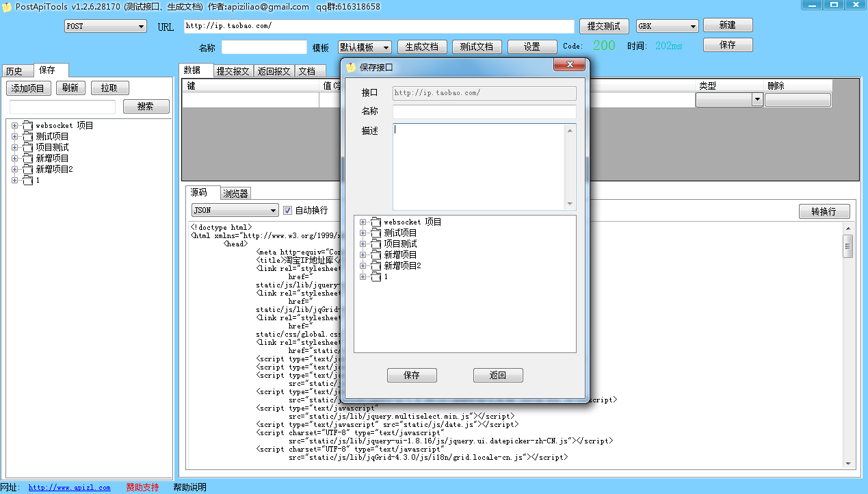Image resolution: width=868 pixels, height=494 pixels.
Task: Click the 帮助说明 link
Action: 189,487
